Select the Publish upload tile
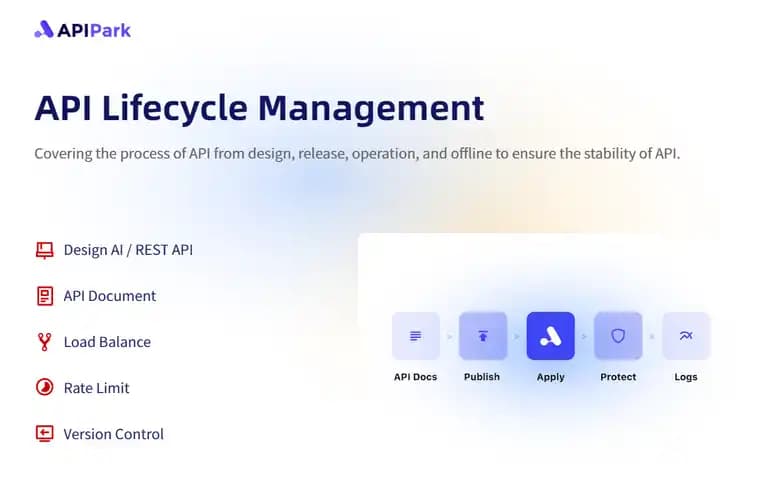 [483, 336]
